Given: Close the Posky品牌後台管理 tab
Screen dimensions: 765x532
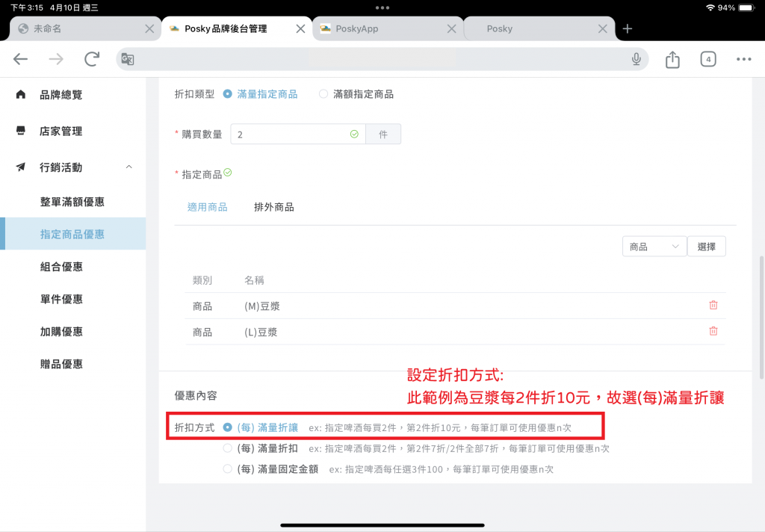Looking at the screenshot, I should point(300,29).
